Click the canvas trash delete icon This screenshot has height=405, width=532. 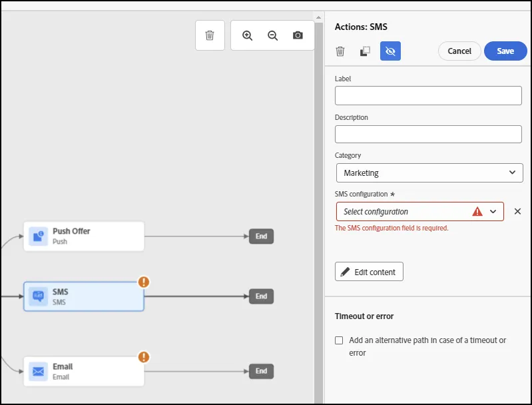point(210,35)
